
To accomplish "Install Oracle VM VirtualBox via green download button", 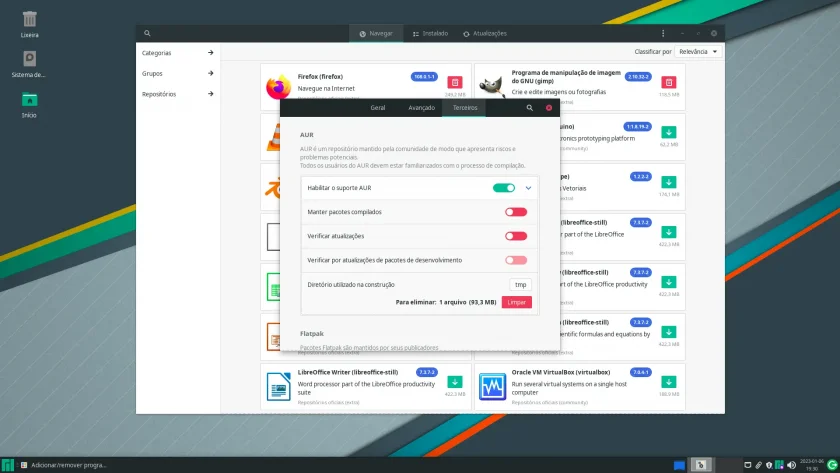I will coord(668,382).
